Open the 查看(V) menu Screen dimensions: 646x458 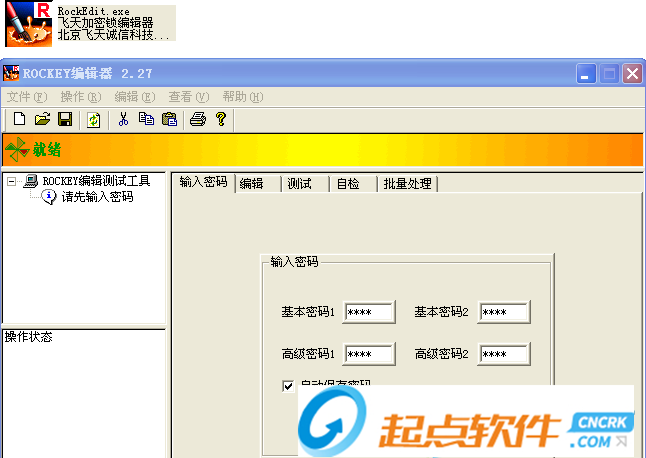click(189, 97)
